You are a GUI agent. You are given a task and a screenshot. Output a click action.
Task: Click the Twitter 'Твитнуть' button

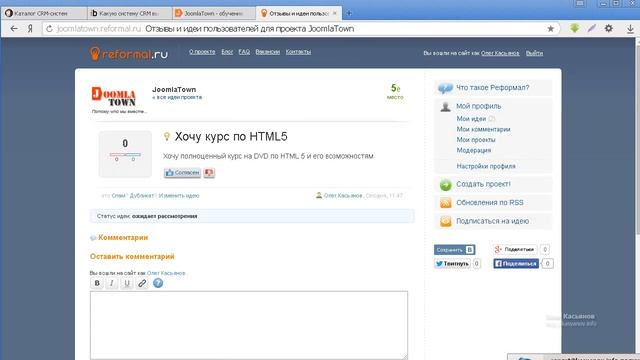pos(452,264)
